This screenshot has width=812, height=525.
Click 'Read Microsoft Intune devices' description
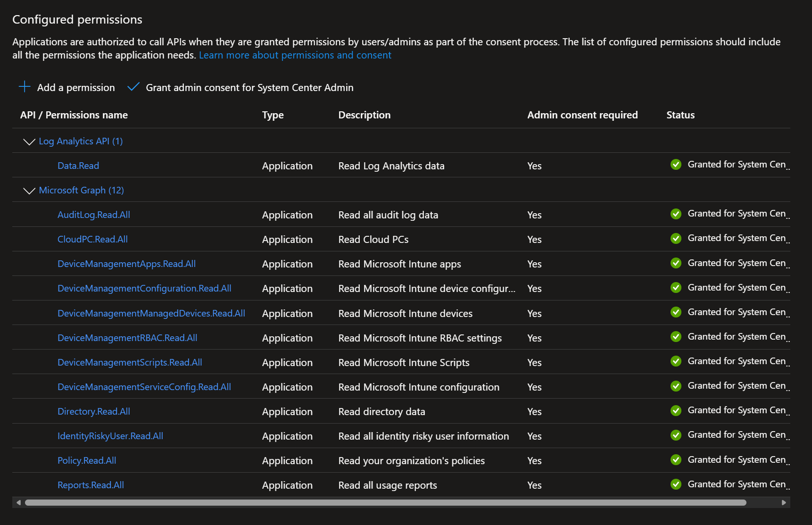point(406,314)
